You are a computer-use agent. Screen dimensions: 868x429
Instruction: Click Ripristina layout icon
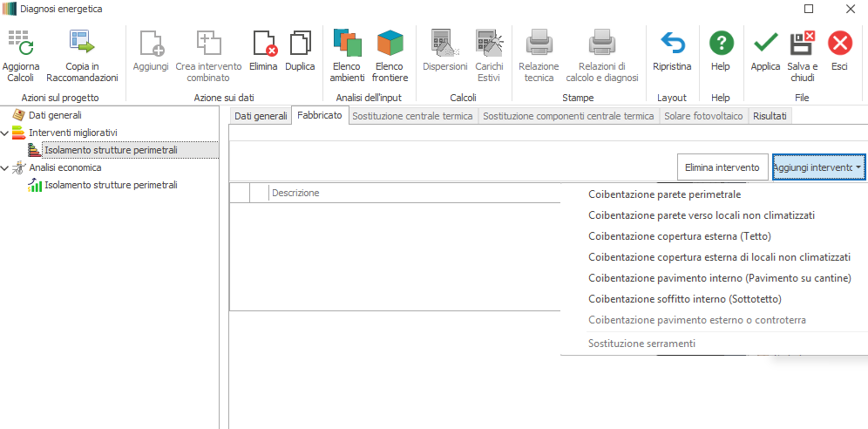[x=672, y=44]
